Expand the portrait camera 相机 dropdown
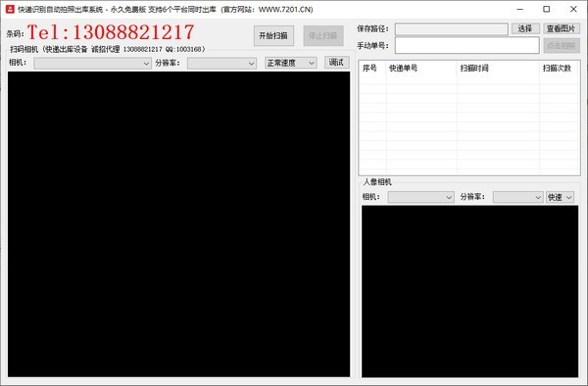The width and height of the screenshot is (588, 386). click(x=420, y=197)
